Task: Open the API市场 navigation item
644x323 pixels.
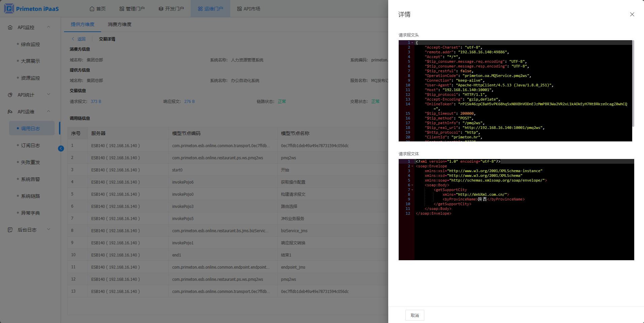Action: click(248, 9)
